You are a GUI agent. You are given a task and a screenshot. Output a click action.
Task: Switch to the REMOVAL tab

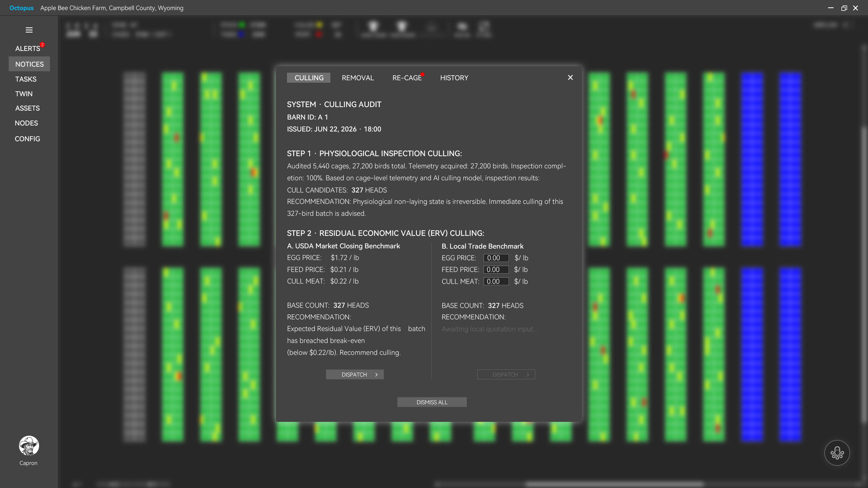pyautogui.click(x=358, y=78)
